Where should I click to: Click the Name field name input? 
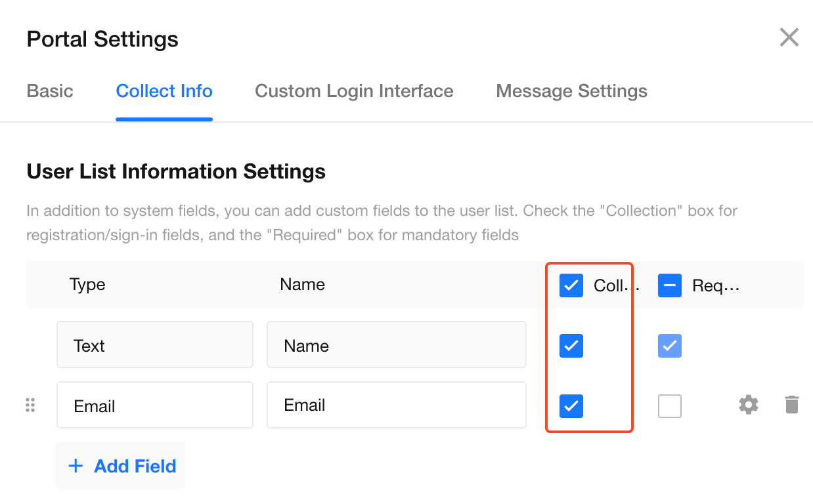397,345
